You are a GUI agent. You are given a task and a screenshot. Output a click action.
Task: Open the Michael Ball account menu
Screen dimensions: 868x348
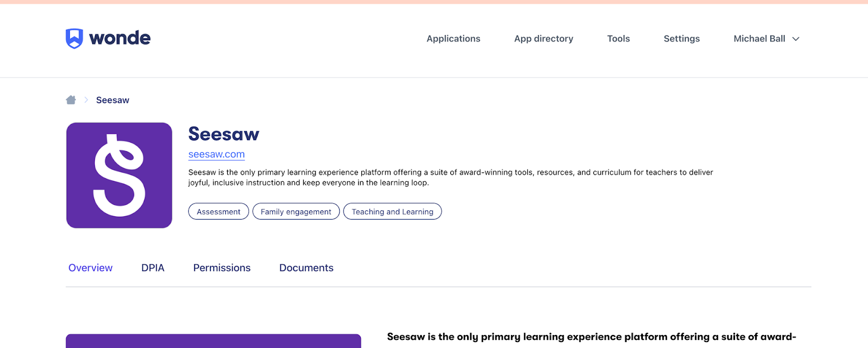coord(759,38)
